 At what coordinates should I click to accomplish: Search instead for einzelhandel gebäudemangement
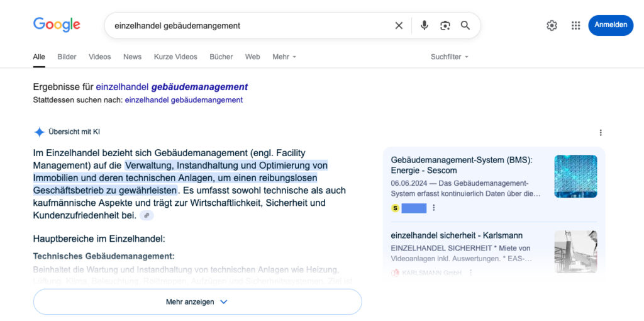(184, 100)
